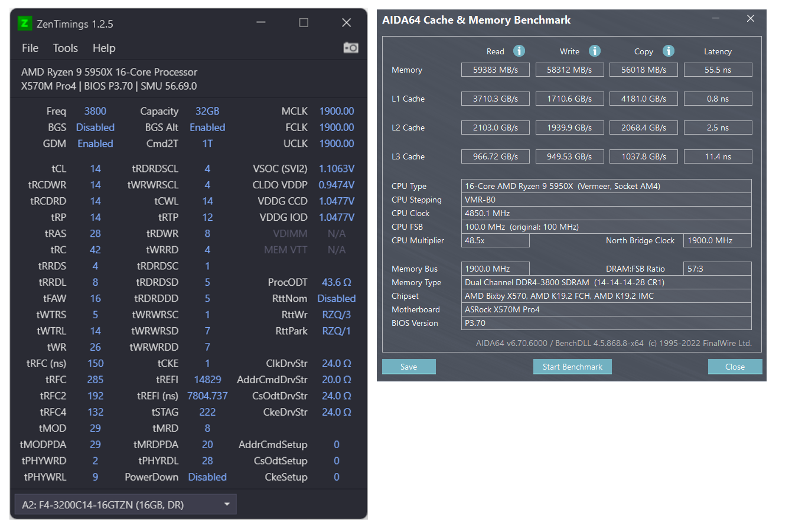This screenshot has height=532, width=792.
Task: Select Memory Read value 59383 MB/s
Action: coord(496,70)
